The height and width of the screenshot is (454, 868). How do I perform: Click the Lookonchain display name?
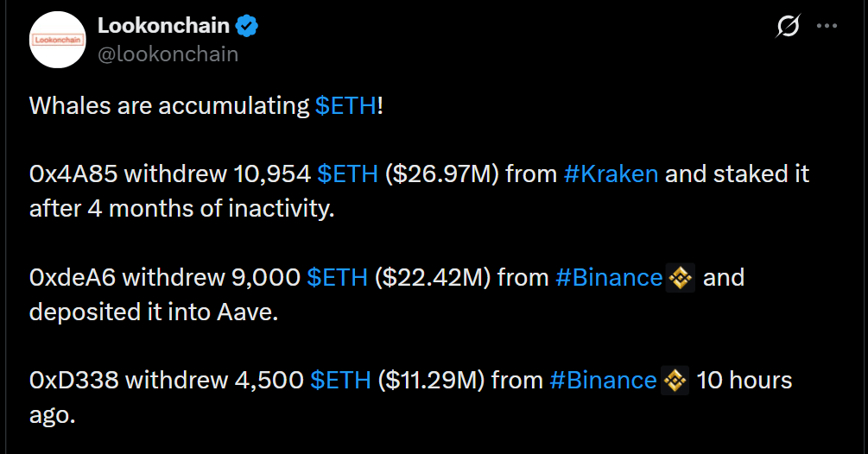pyautogui.click(x=163, y=25)
